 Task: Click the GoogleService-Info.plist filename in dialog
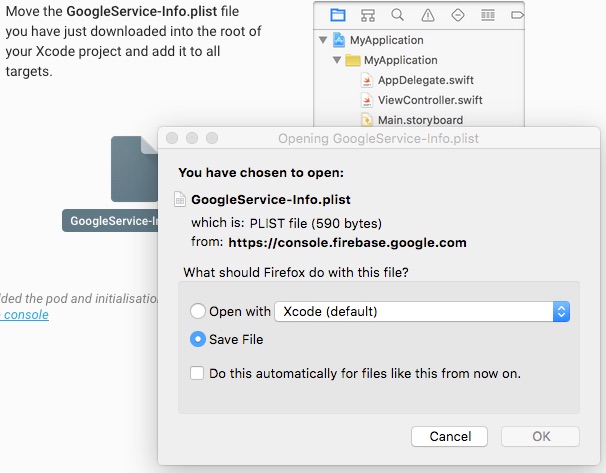click(271, 200)
